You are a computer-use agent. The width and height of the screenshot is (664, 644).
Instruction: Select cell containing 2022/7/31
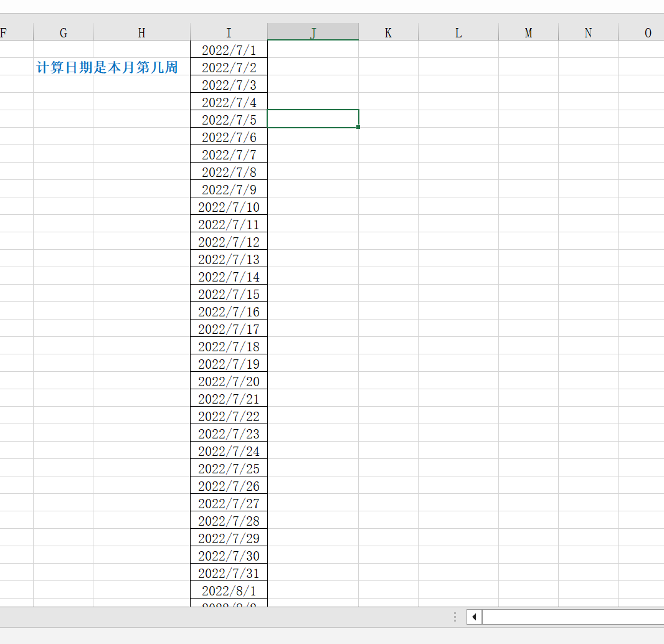[229, 572]
